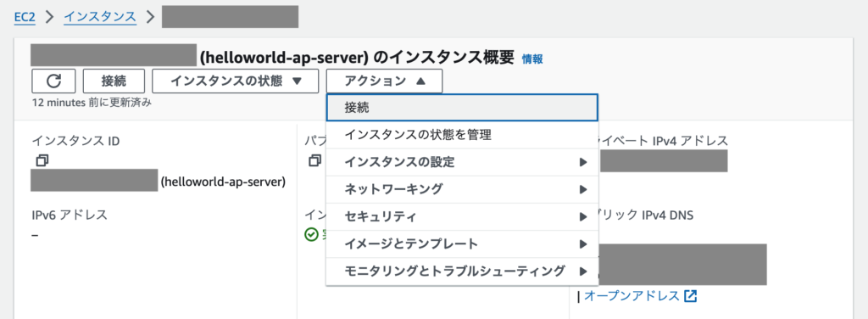Collapse the アクション dropdown menu
Screen dimensions: 868x319
click(x=384, y=81)
